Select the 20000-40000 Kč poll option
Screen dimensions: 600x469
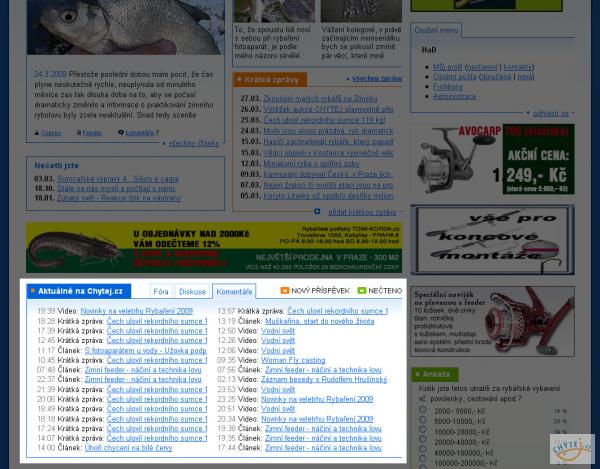(422, 440)
